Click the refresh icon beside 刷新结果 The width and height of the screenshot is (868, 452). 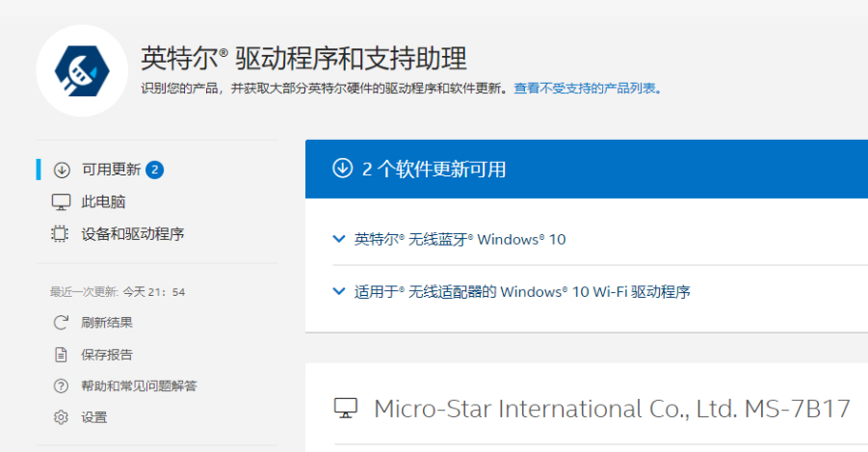click(x=62, y=323)
